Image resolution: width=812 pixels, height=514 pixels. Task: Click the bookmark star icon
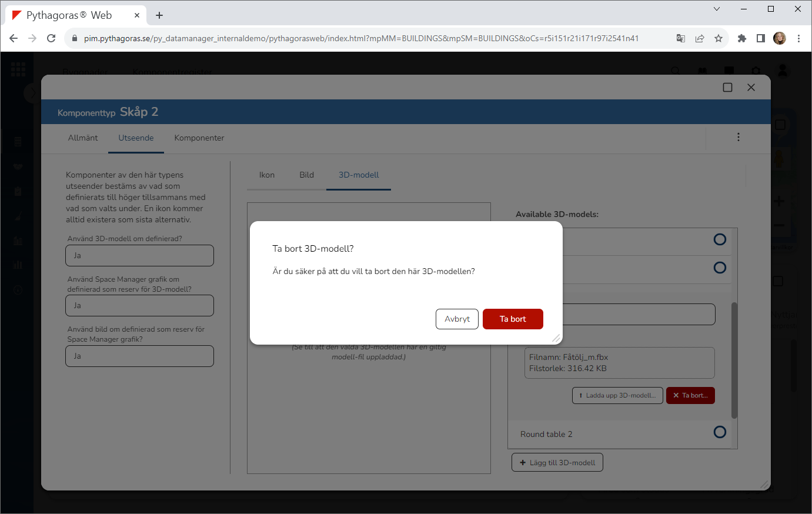pyautogui.click(x=718, y=38)
